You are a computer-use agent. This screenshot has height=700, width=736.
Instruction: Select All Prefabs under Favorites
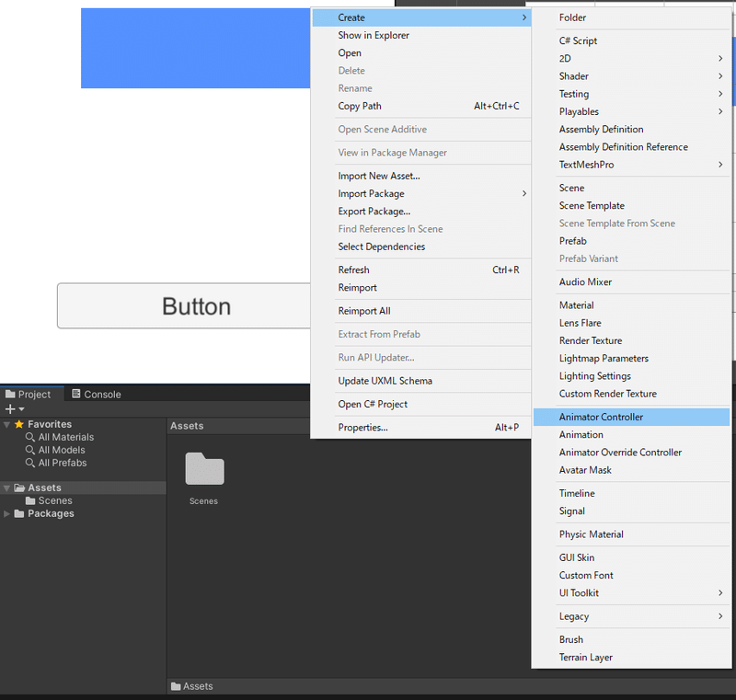63,463
